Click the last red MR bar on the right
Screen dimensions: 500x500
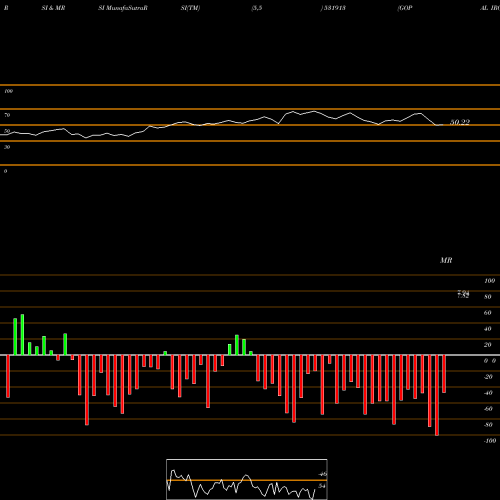pyautogui.click(x=444, y=374)
